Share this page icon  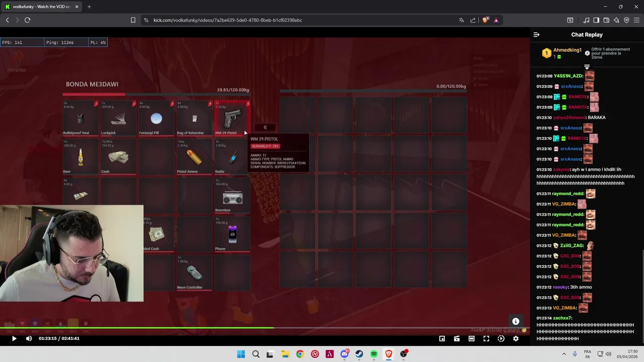[x=473, y=20]
